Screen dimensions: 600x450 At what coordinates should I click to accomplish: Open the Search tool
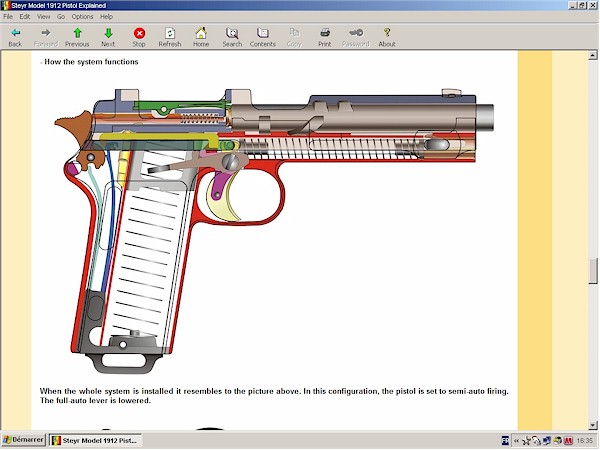[x=232, y=37]
